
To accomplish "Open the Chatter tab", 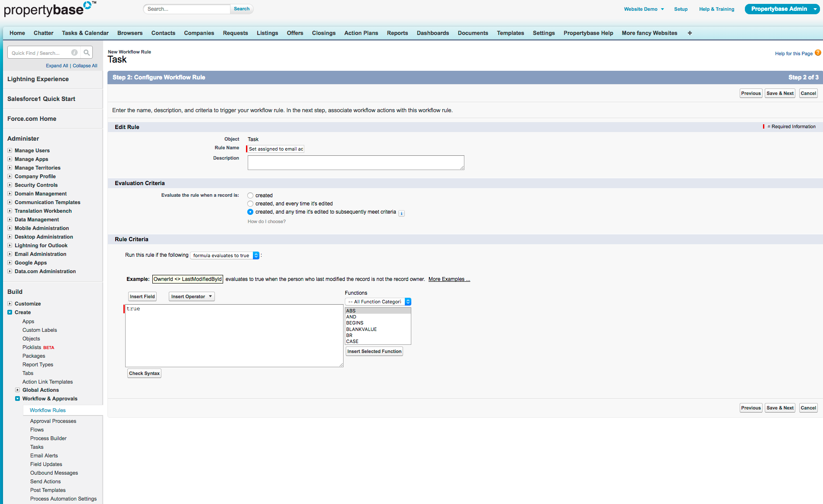I will coord(44,33).
